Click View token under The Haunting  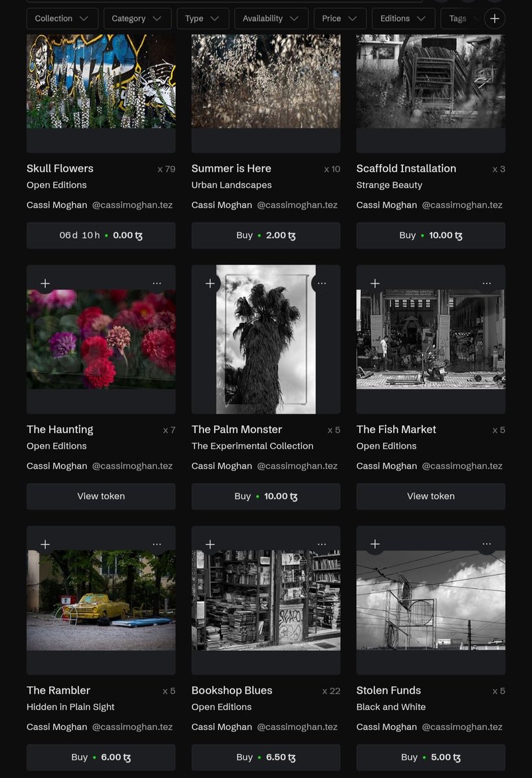[x=101, y=496]
